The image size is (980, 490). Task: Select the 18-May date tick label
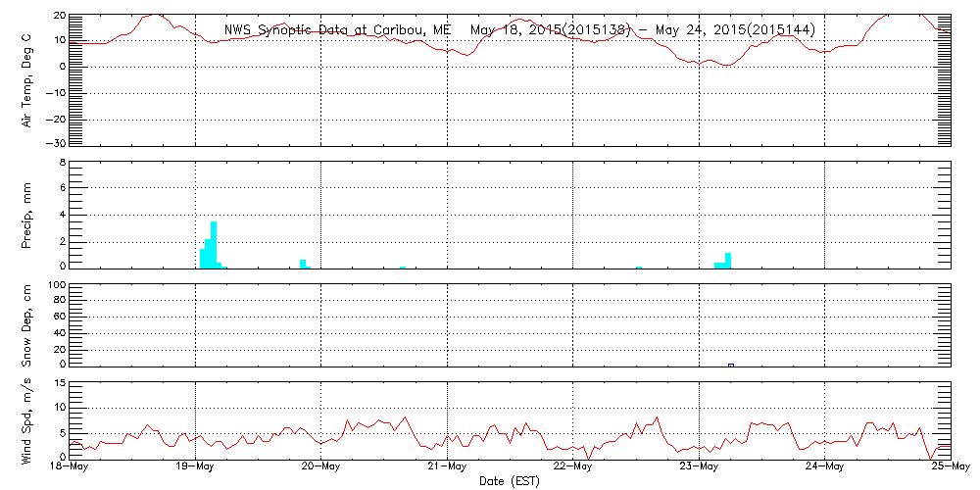coord(69,467)
